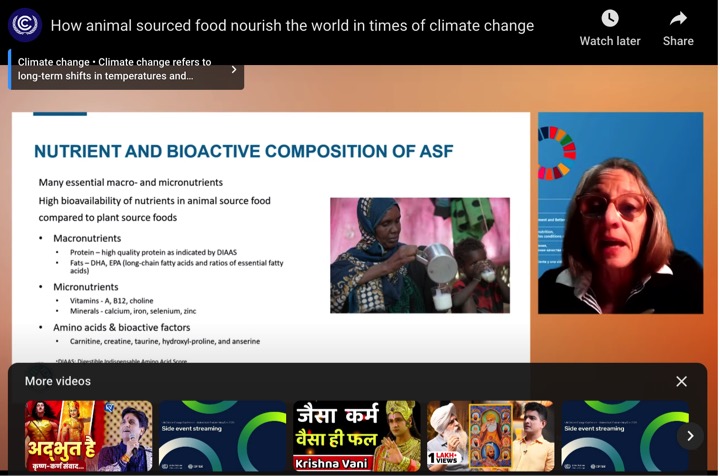Viewport: 720px width, 476px height.
Task: Open the 1 Lakh+ Views video thumbnail
Action: pos(490,436)
